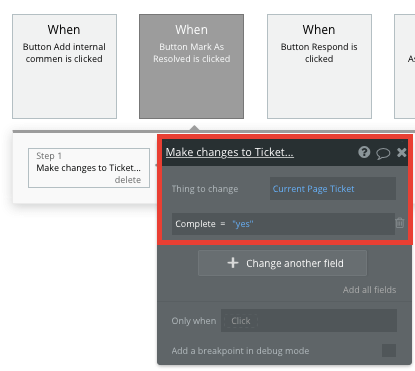Screen dimensions: 415x371
Task: Click the plus icon on Change another field
Action: click(233, 263)
